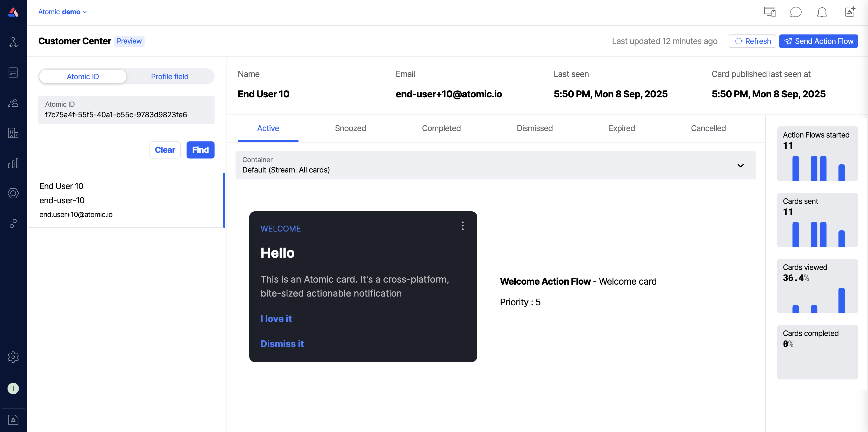Open the settings gear sidebar icon

[13, 357]
